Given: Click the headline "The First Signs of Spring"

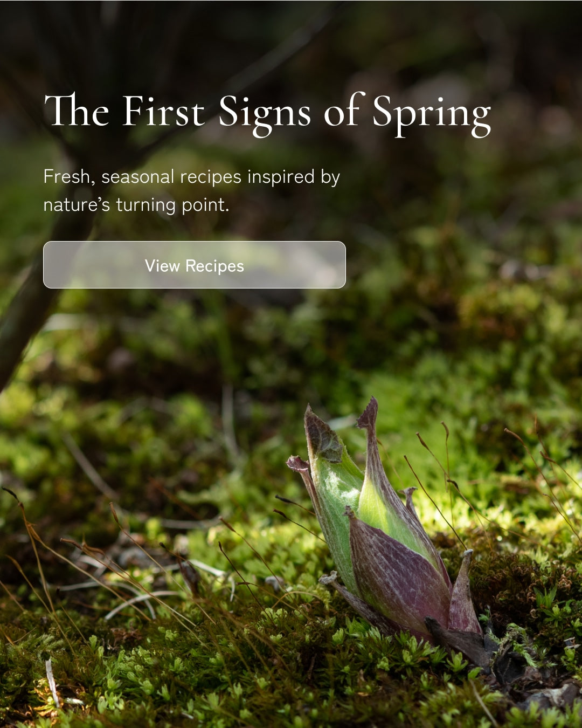Looking at the screenshot, I should [267, 114].
